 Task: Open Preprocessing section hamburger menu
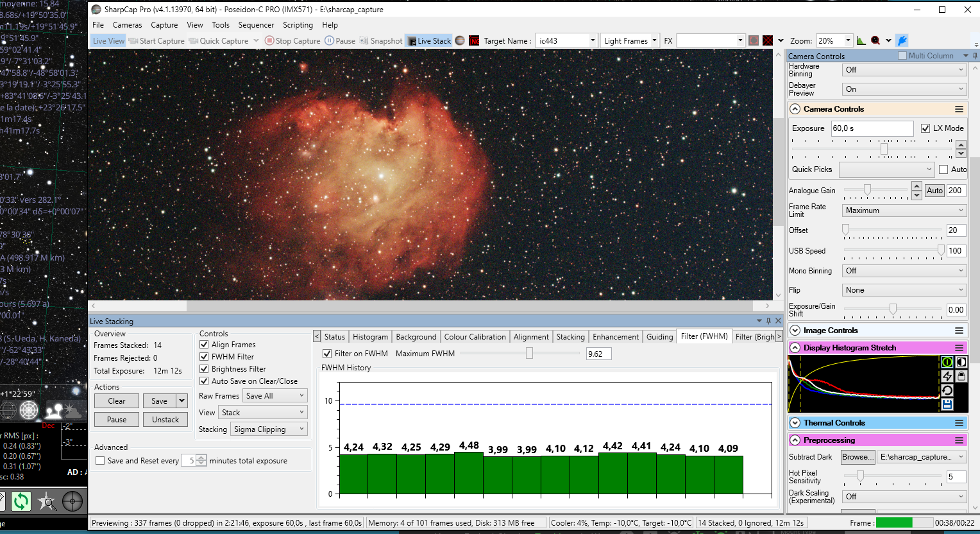click(959, 440)
